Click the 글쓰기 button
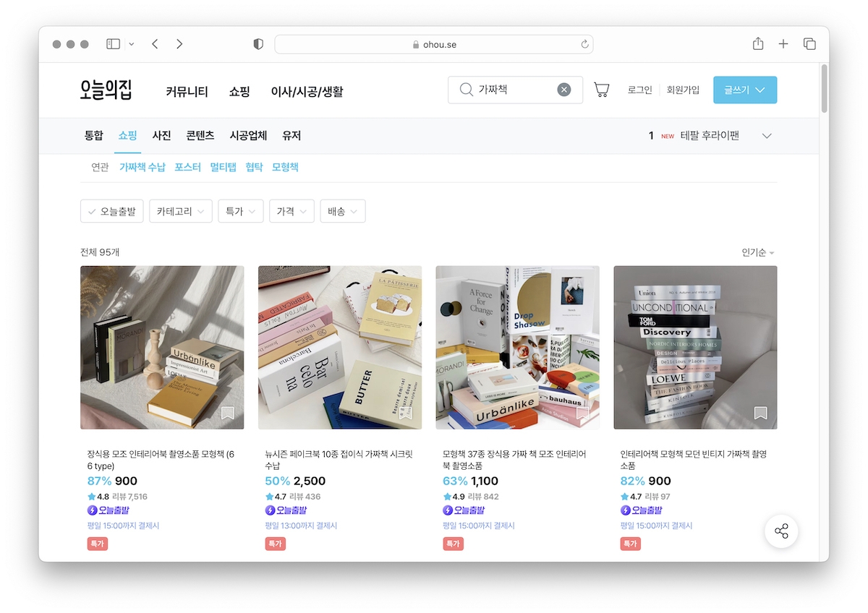This screenshot has height=613, width=868. (744, 90)
